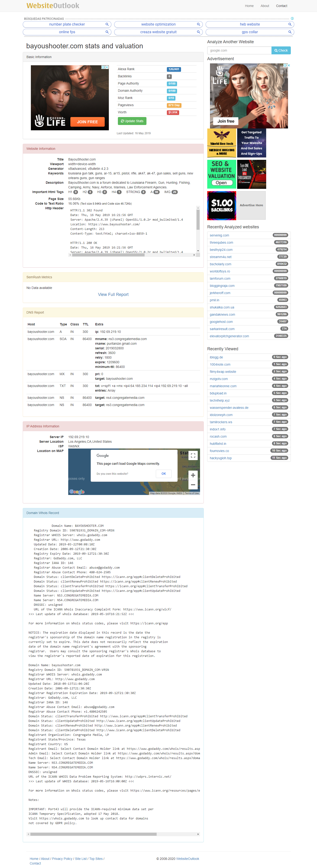Click AdChoices icon on sidebar advertisement

coord(285,65)
